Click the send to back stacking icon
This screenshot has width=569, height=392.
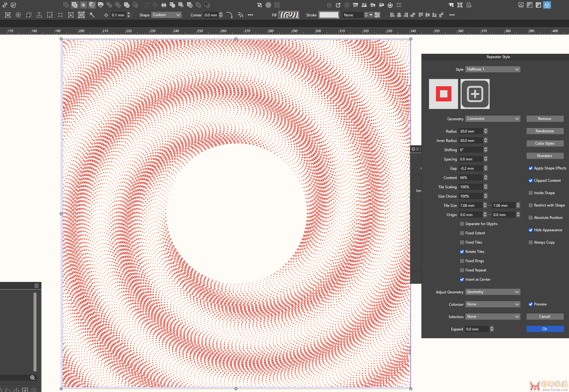point(364,5)
